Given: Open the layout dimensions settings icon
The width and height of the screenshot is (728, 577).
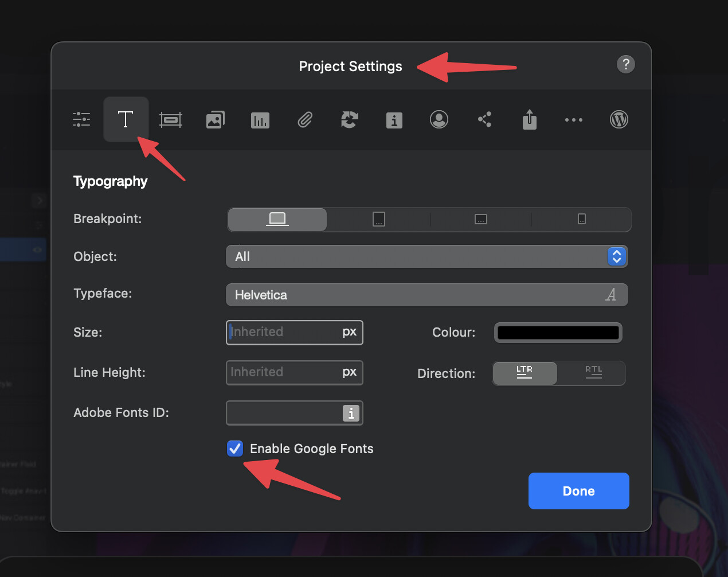Looking at the screenshot, I should [171, 119].
